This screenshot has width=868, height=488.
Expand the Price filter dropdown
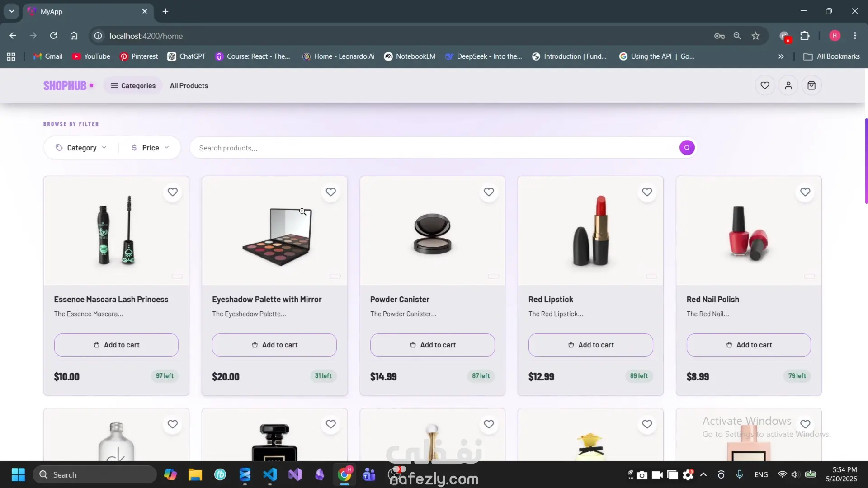pos(150,148)
